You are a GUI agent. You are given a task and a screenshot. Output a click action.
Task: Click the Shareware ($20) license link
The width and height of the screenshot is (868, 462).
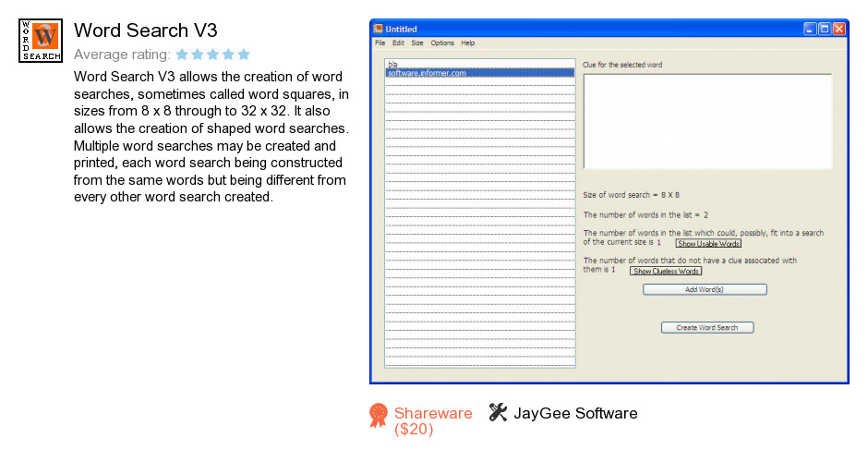tap(433, 421)
